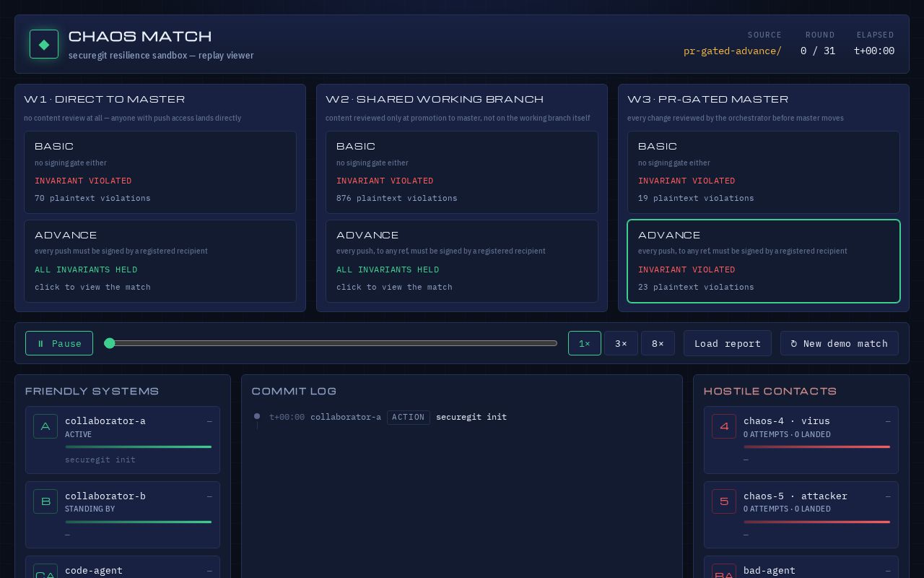Click chaos-4's '0 ATTEMPTS · 0 LANDED' text
Screen dimensions: 924x578
click(787, 434)
